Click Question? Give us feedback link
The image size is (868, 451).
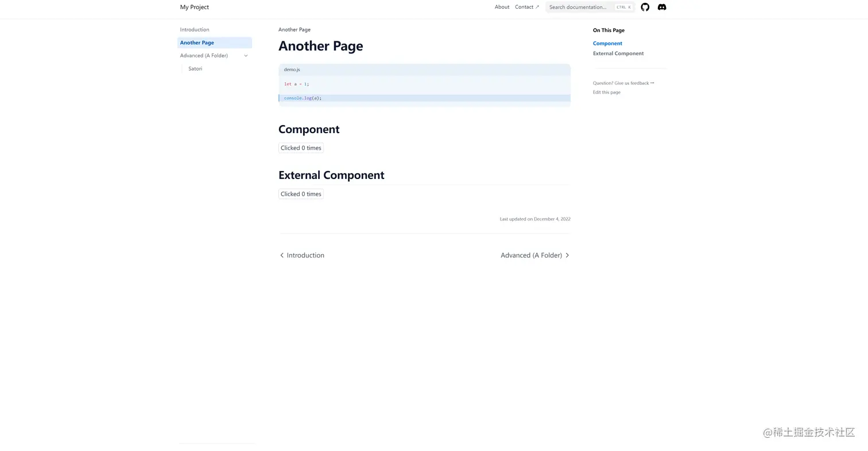pyautogui.click(x=623, y=83)
